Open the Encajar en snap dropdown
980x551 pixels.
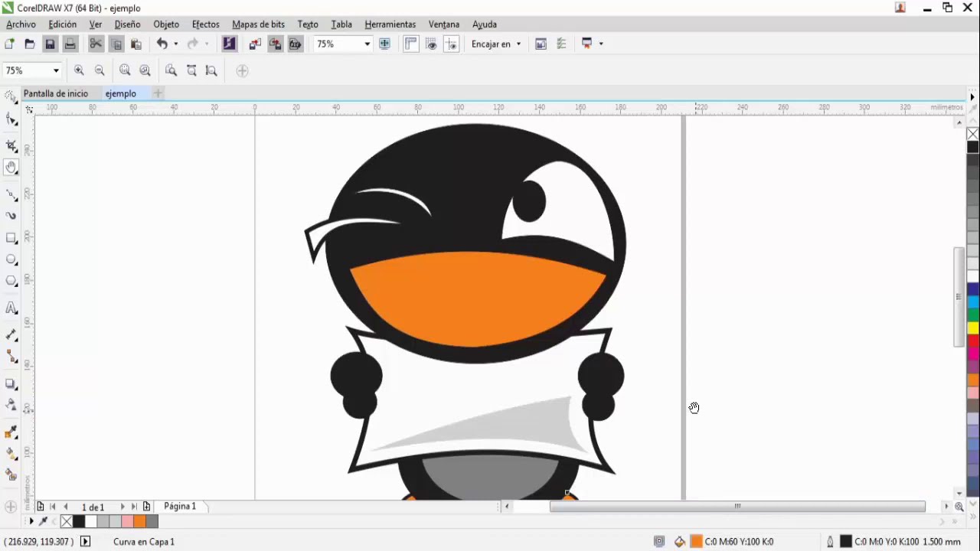496,44
